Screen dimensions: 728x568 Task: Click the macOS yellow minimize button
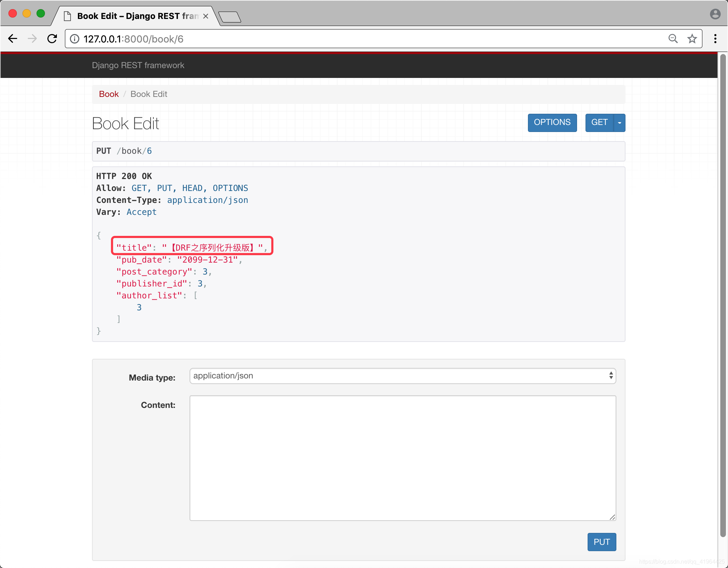[27, 13]
